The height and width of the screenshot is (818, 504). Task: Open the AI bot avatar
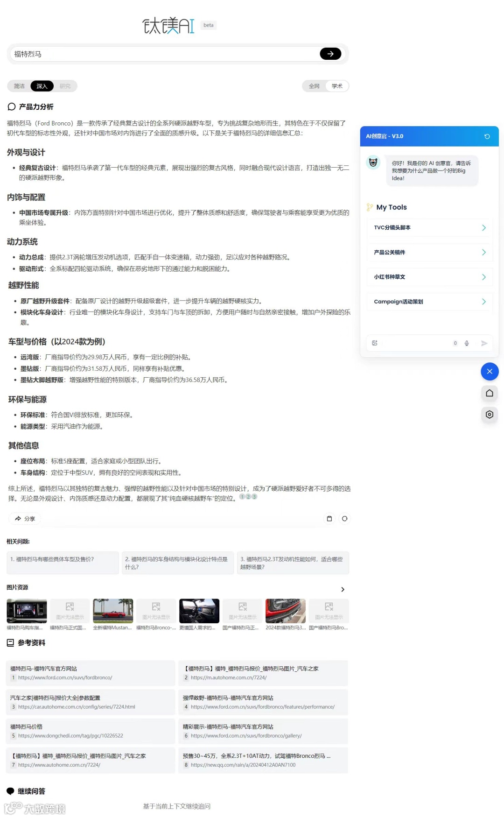[373, 162]
